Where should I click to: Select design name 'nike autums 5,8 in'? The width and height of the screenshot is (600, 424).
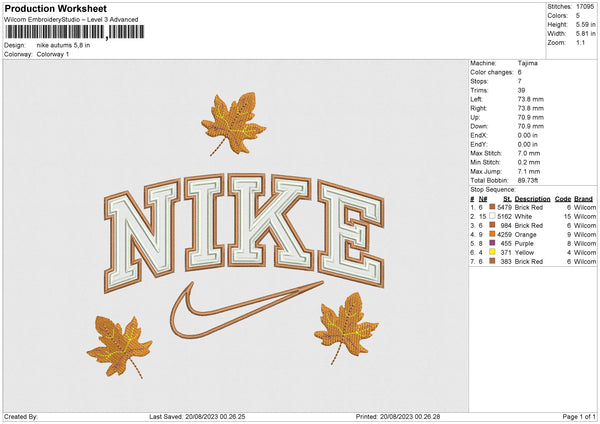[63, 45]
